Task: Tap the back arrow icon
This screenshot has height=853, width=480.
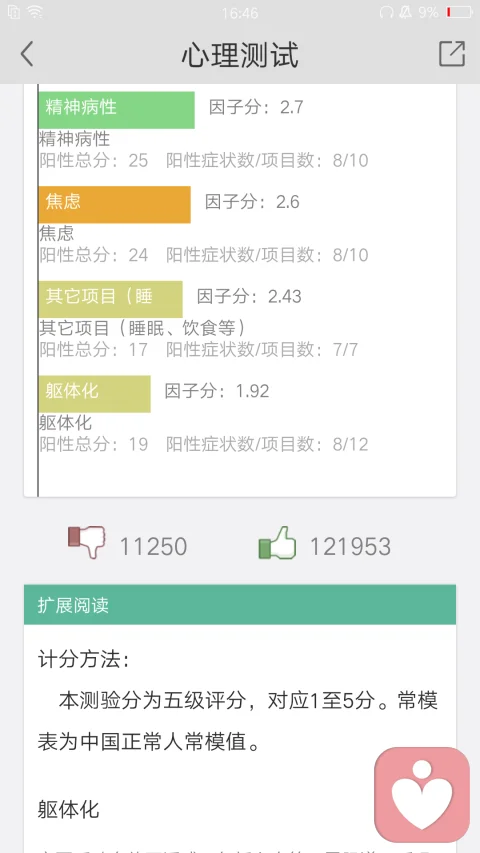Action: pyautogui.click(x=27, y=54)
